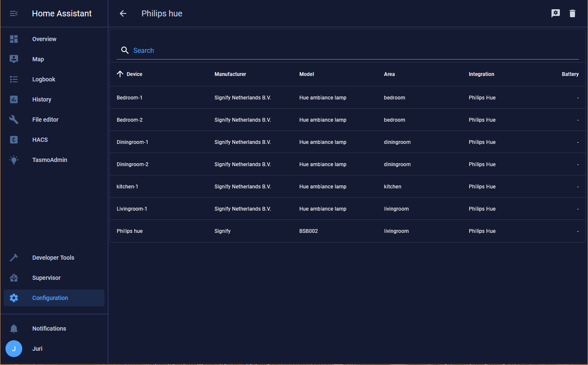
Task: Focus the device Search field
Action: click(348, 50)
